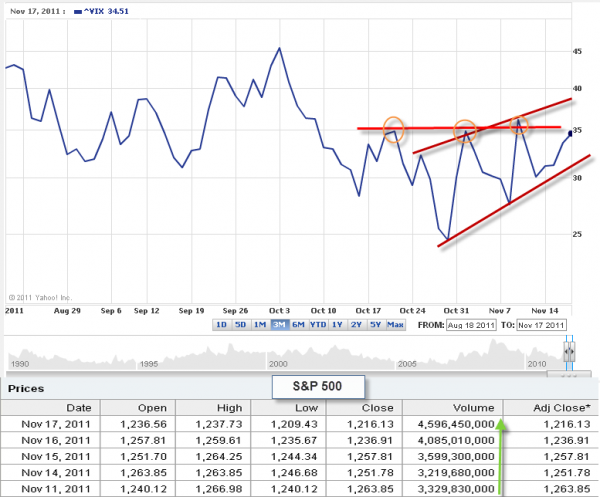Show year-to-date with YTD button

tap(319, 325)
